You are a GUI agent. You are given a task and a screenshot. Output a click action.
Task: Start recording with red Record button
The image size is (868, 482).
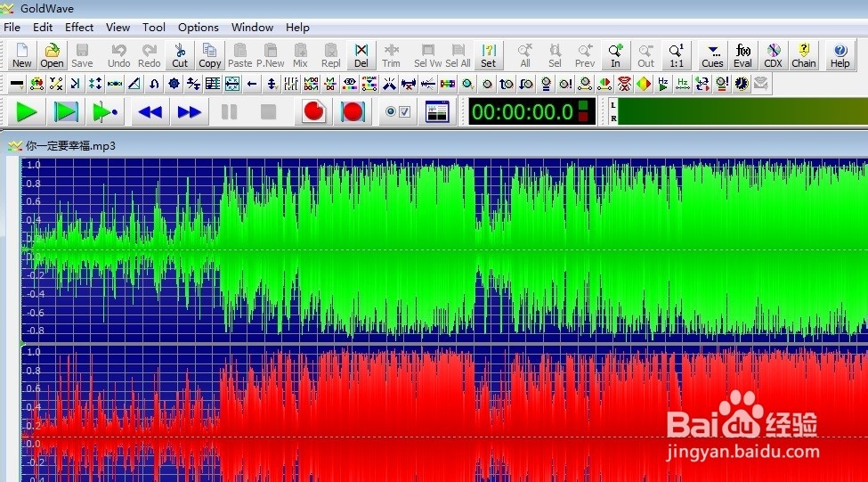click(x=314, y=112)
